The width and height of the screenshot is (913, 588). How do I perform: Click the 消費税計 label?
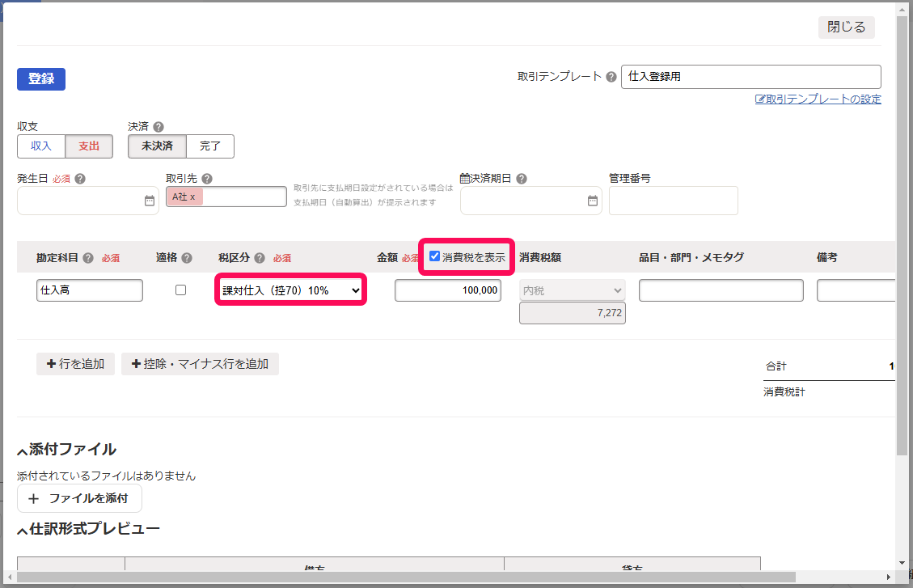(x=784, y=391)
